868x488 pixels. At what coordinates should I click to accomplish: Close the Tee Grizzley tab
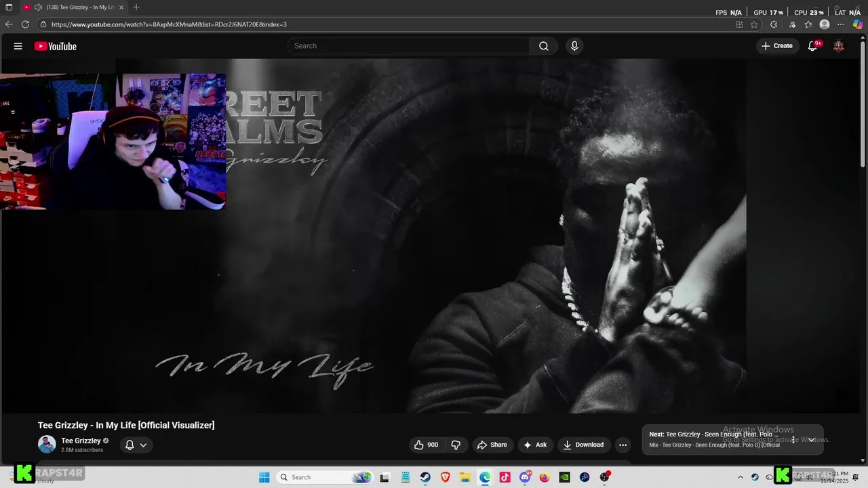coord(121,7)
